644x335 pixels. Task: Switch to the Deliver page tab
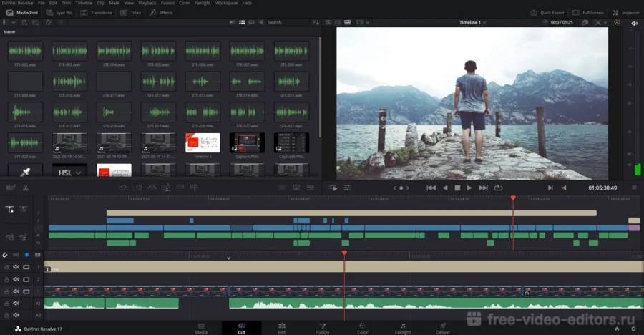443,328
